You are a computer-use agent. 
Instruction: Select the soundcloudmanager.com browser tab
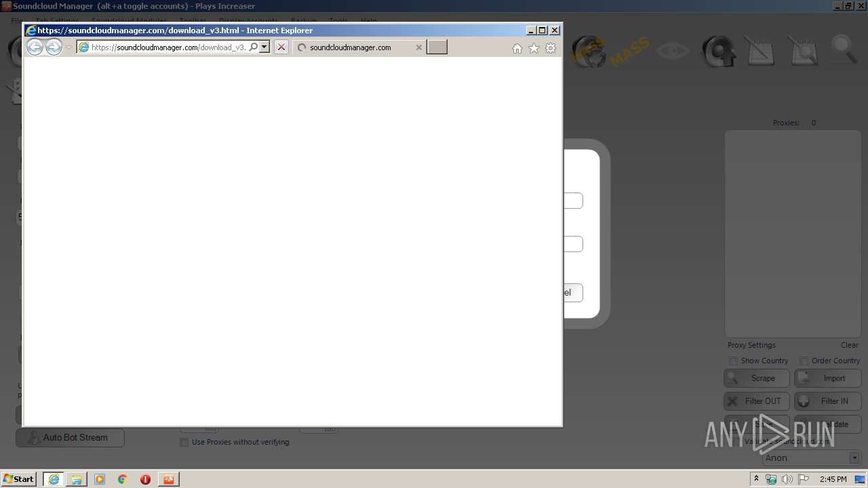(359, 47)
